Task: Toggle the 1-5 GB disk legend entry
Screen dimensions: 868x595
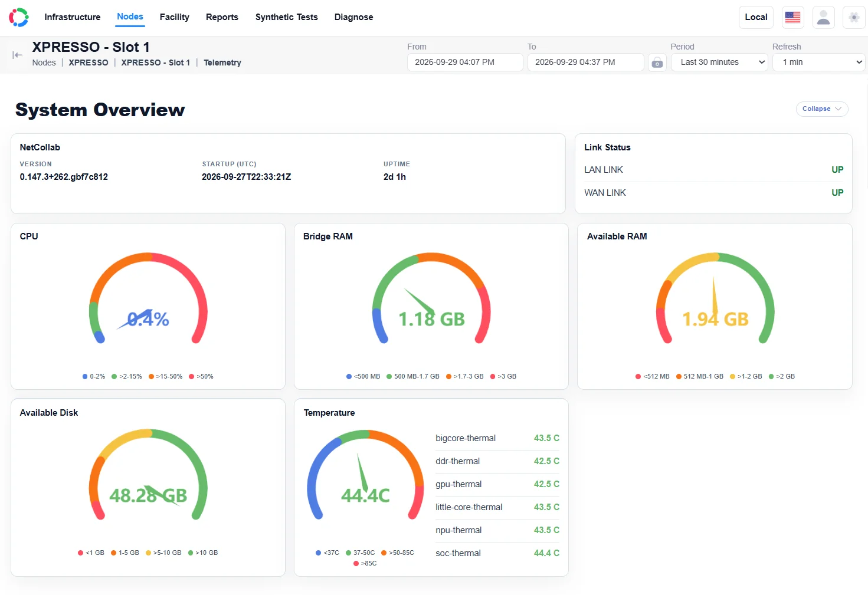Action: click(125, 553)
